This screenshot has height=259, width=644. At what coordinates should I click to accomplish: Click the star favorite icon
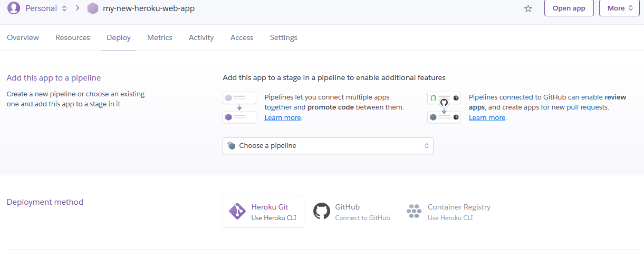[528, 8]
